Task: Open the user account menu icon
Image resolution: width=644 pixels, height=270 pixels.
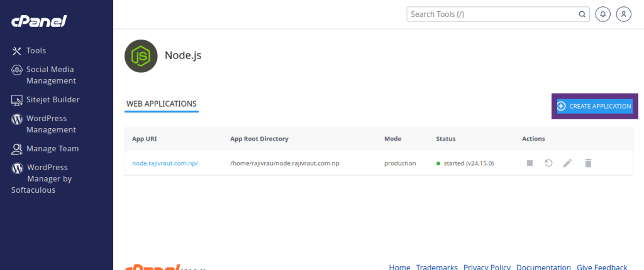Action: (623, 14)
